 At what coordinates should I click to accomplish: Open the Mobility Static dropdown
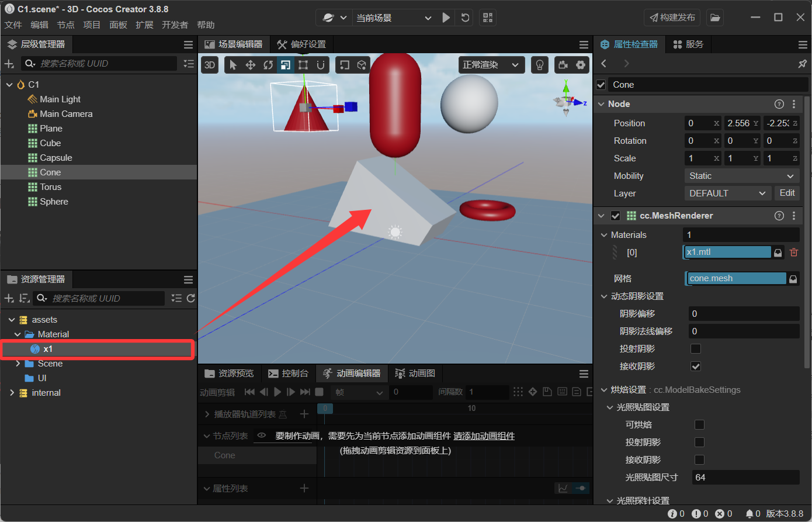click(742, 176)
